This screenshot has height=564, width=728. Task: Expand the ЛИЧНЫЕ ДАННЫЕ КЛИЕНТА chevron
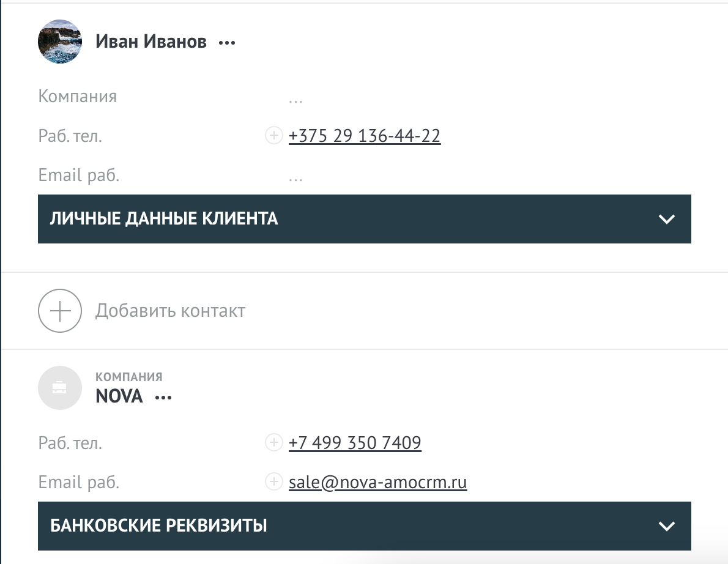click(666, 219)
